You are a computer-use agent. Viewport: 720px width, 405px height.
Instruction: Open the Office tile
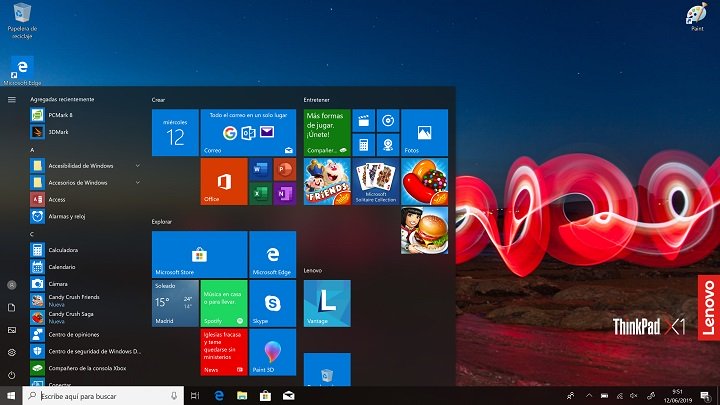pyautogui.click(x=224, y=181)
